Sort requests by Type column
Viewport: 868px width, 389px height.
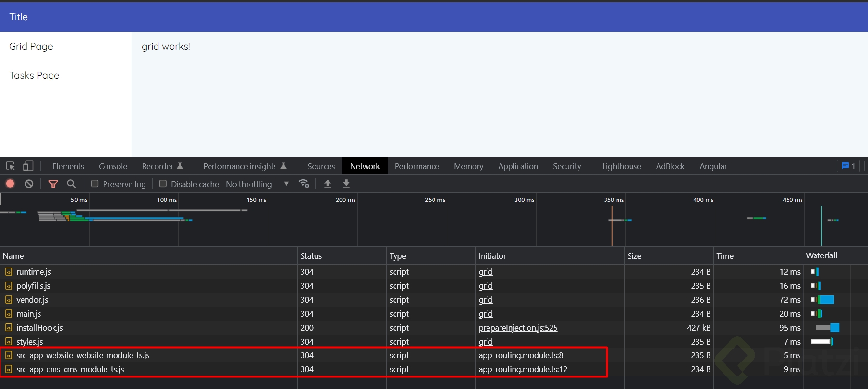[x=431, y=256]
